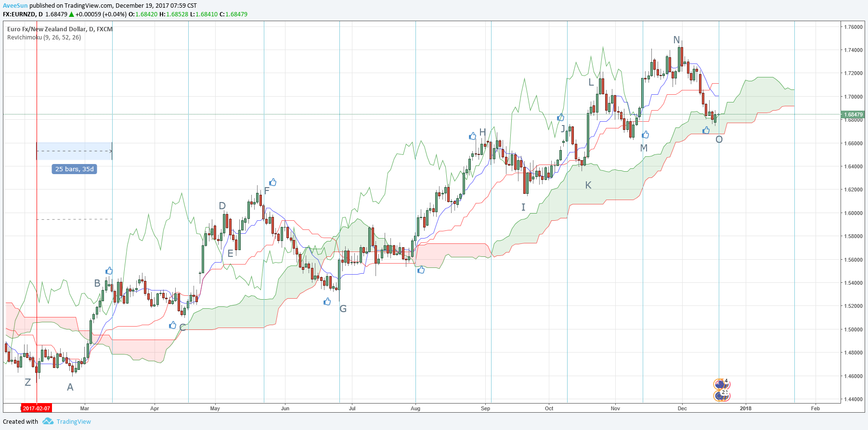
Task: Click the 2018 label on the time axis
Action: pos(746,408)
